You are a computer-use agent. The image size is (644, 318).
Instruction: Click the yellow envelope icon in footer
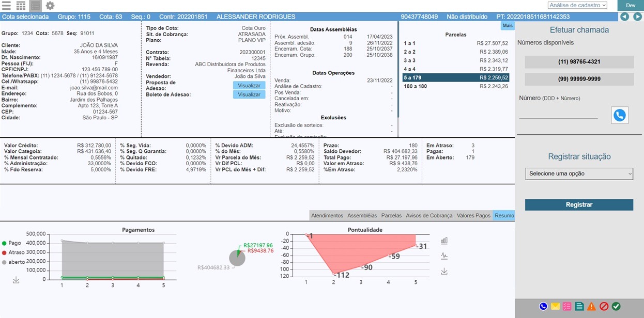click(x=555, y=307)
